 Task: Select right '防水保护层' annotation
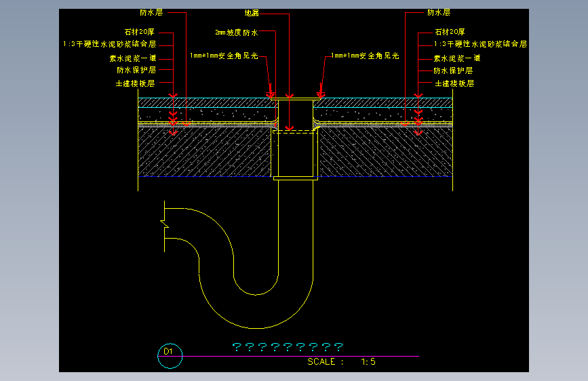coord(453,71)
